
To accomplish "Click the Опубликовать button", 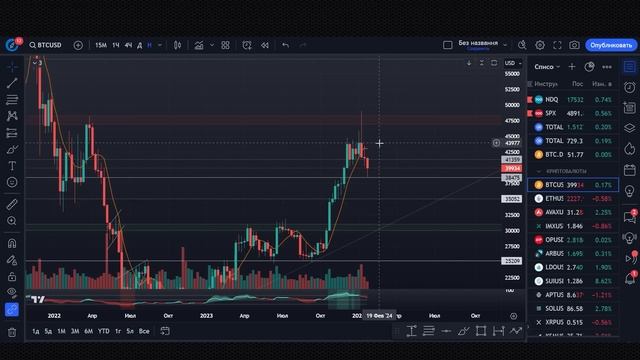I will pos(611,45).
